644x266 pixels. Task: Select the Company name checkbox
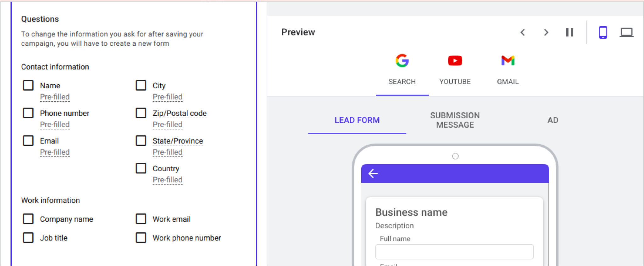tap(28, 219)
